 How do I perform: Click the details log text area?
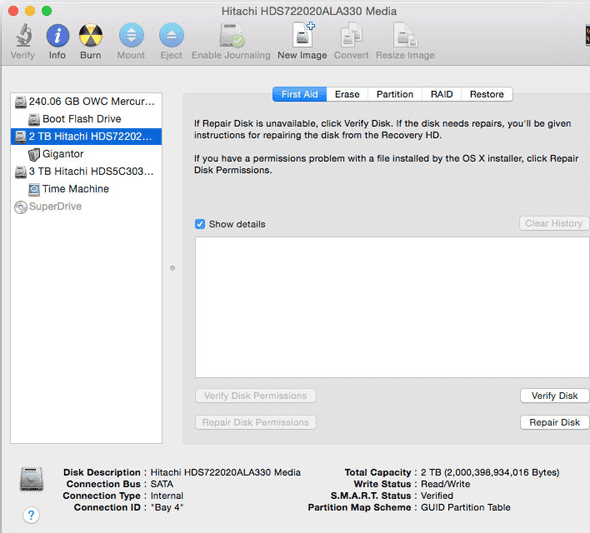click(x=392, y=307)
